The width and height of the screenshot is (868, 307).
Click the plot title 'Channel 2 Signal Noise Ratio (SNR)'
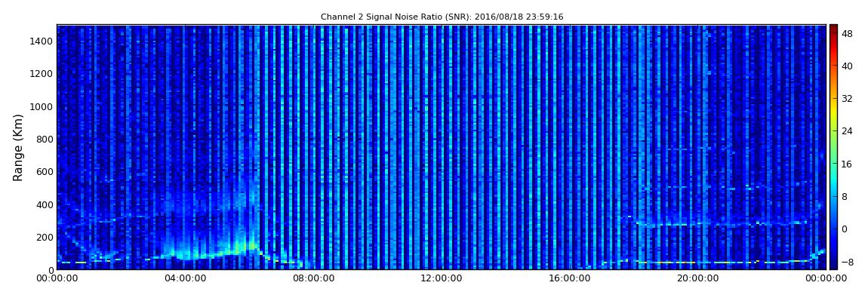[442, 17]
